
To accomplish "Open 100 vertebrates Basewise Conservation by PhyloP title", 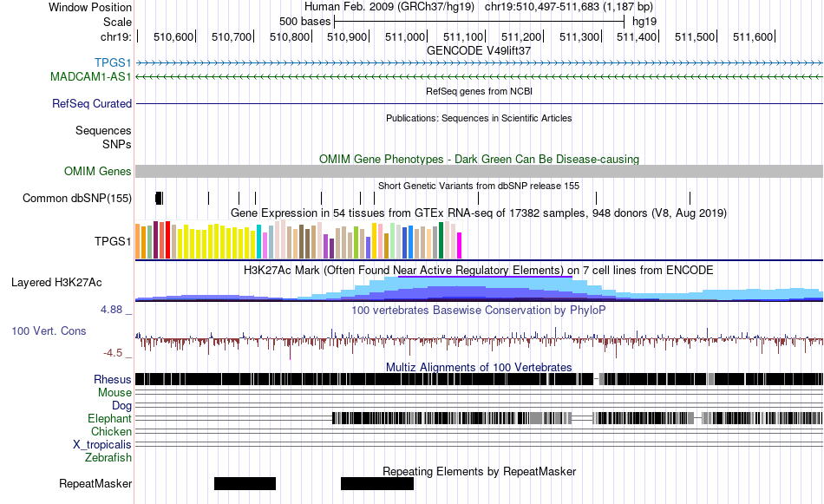I will pyautogui.click(x=479, y=310).
